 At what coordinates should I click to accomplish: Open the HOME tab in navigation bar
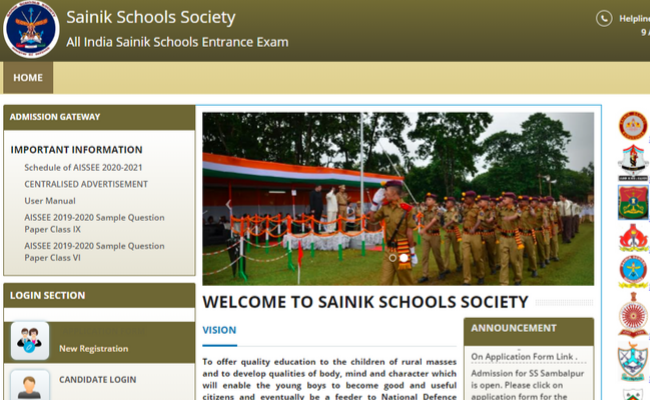click(x=28, y=78)
